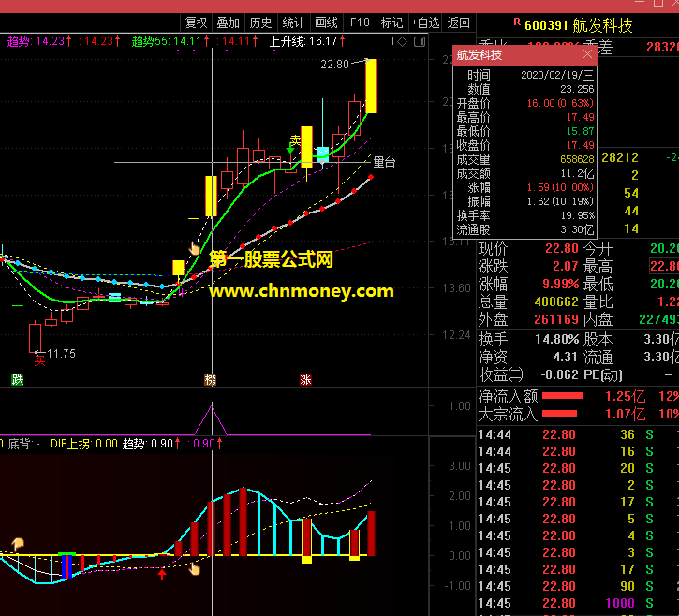Screen dimensions: 679x616
Task: Click the red 买 buy signal near 11.75
Action: [39, 361]
